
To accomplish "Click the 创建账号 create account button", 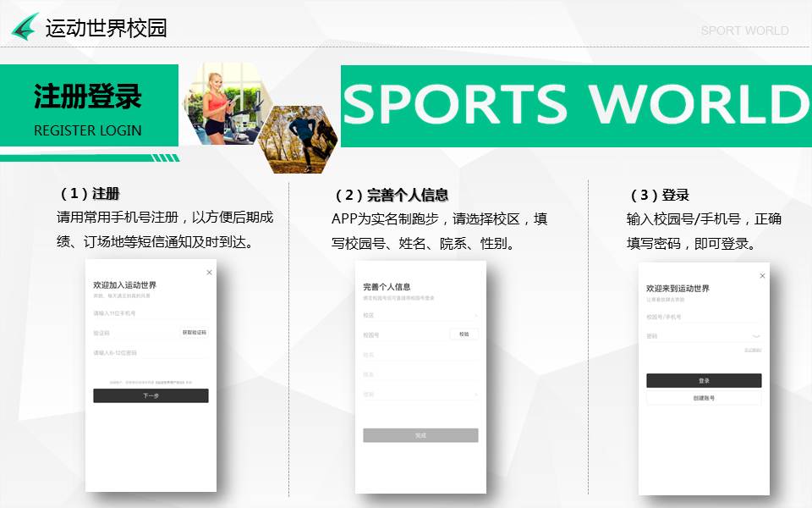I will 704,398.
